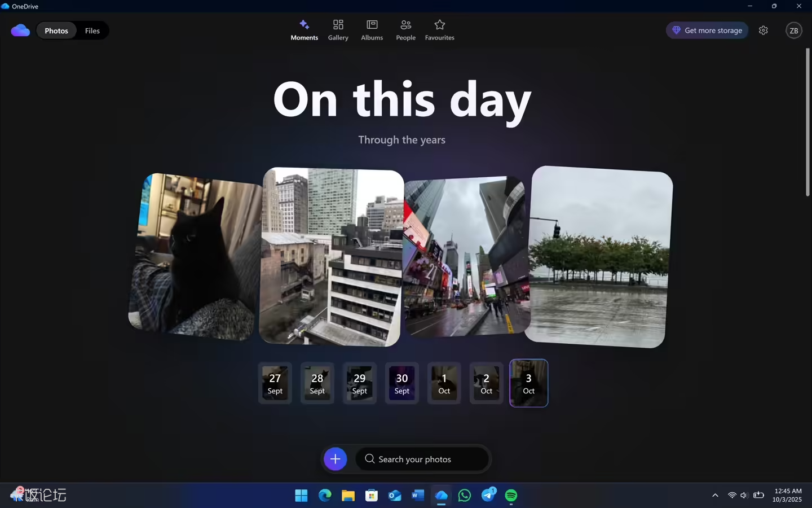Show hidden system tray icons
Image resolution: width=812 pixels, height=508 pixels.
pos(715,496)
